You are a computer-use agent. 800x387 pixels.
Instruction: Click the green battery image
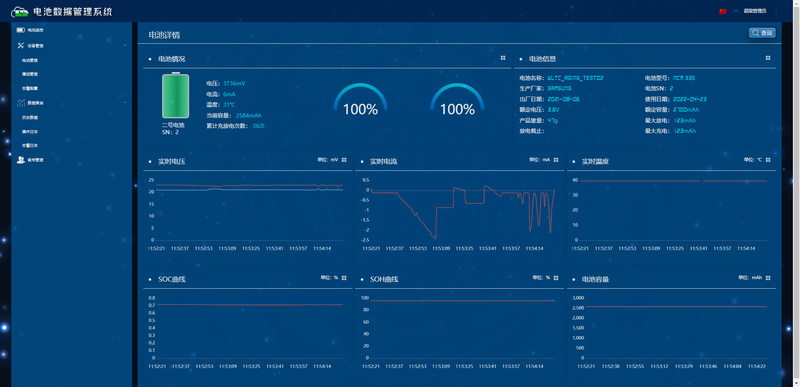[176, 95]
